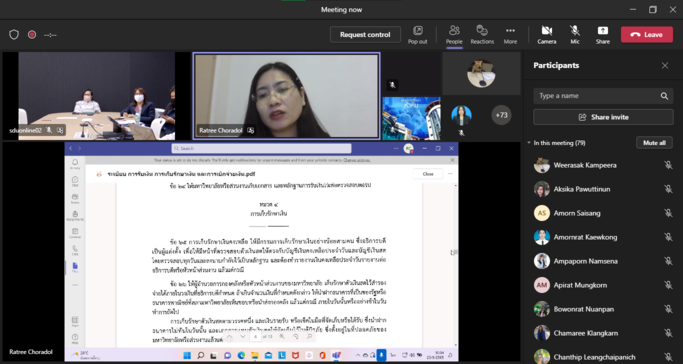
Task: Click mic status icon for Ampaporn Namsena
Action: [x=668, y=261]
